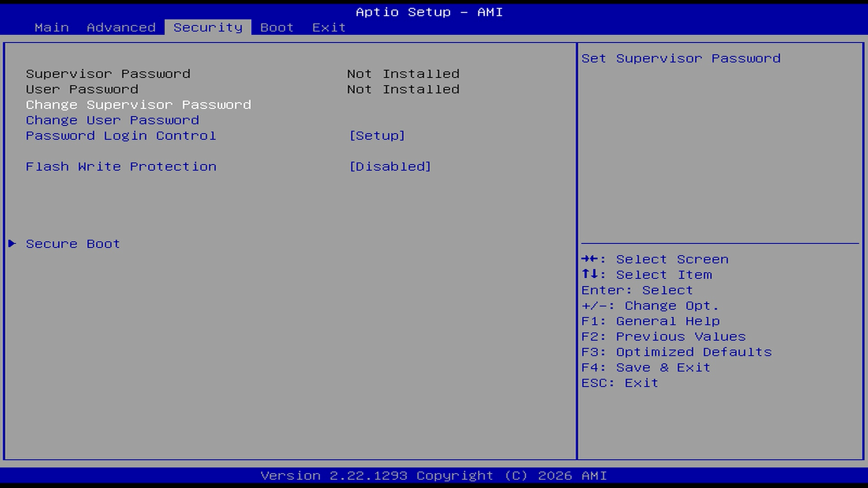Click the Version 2.22.1293 copyright footer
868x488 pixels.
[x=434, y=476]
